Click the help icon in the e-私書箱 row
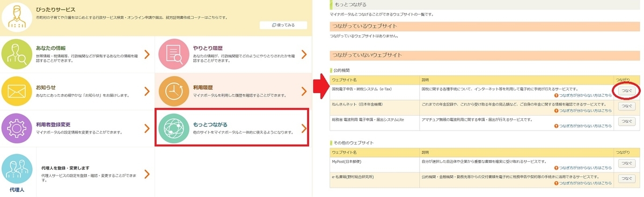Image resolution: width=644 pixels, height=197 pixels. (x=556, y=183)
